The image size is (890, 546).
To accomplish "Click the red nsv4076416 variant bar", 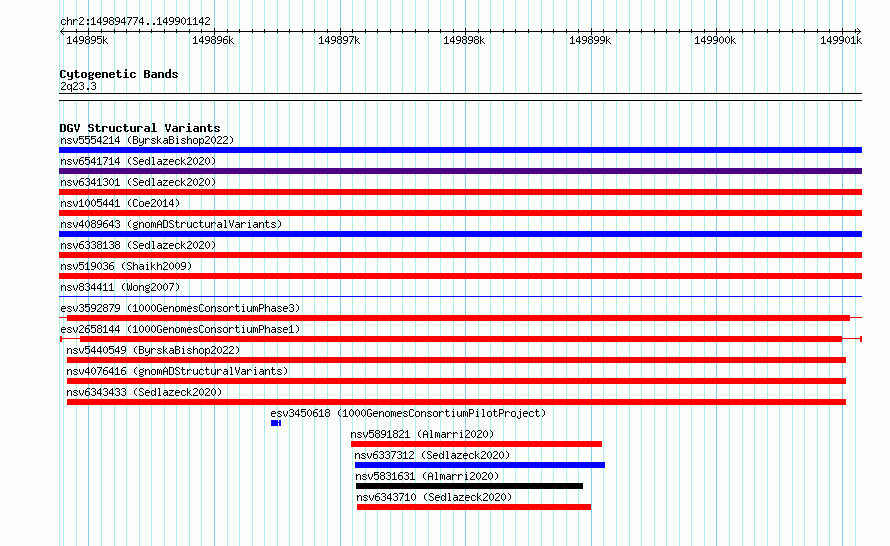I will click(x=456, y=381).
